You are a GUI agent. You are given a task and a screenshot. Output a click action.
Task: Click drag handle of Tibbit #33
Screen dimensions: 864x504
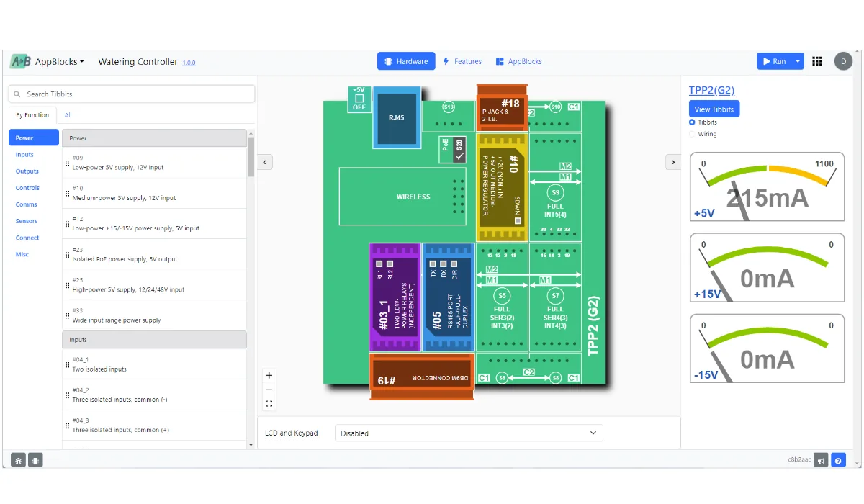point(68,315)
